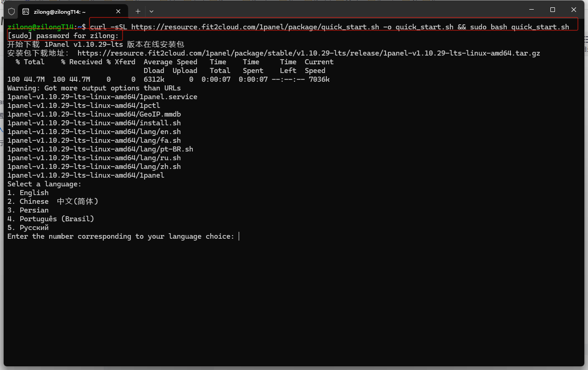This screenshot has height=370, width=588.
Task: Click the 'Select a language:' line
Action: [x=45, y=184]
